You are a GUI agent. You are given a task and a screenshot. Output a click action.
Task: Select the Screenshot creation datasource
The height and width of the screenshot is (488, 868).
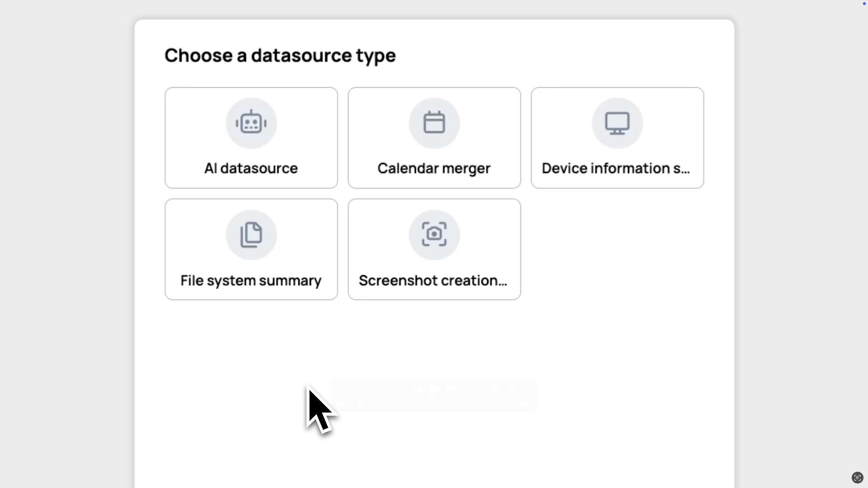point(434,249)
